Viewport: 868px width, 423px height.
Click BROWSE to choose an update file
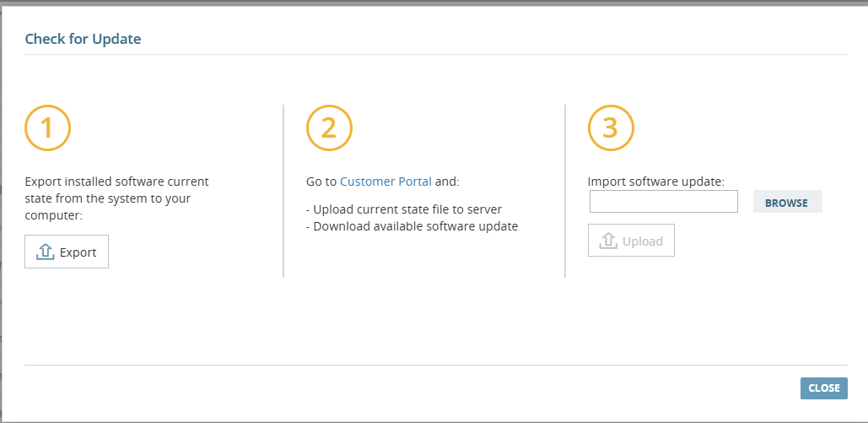(x=787, y=202)
